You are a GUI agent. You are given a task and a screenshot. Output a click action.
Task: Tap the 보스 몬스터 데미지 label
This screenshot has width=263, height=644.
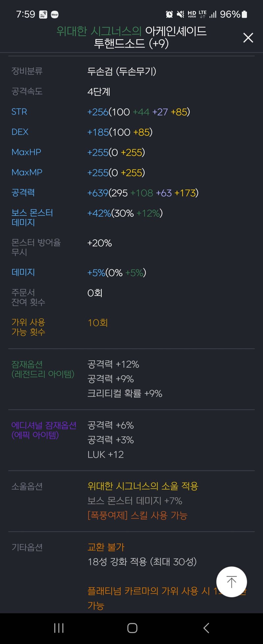coord(32,218)
